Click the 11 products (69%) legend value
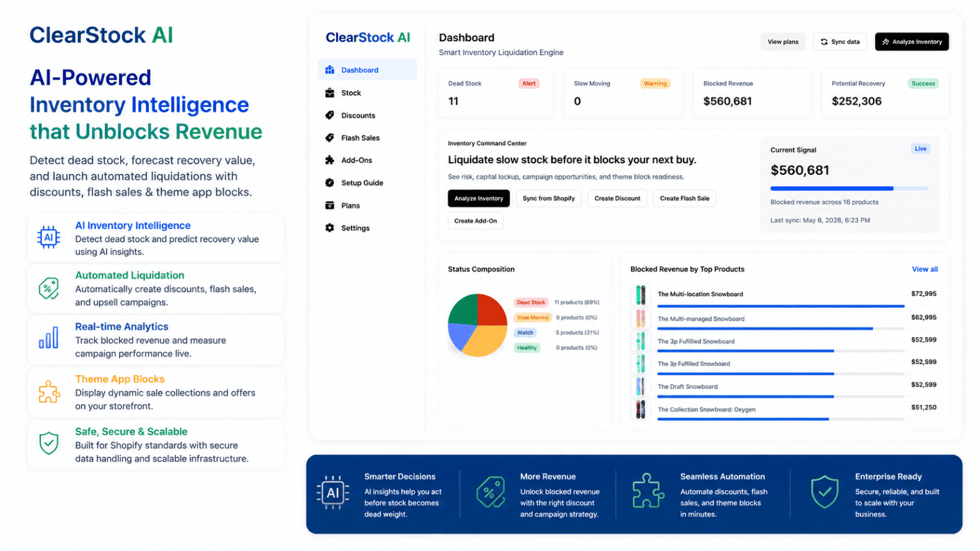Image resolution: width=980 pixels, height=551 pixels. 576,302
